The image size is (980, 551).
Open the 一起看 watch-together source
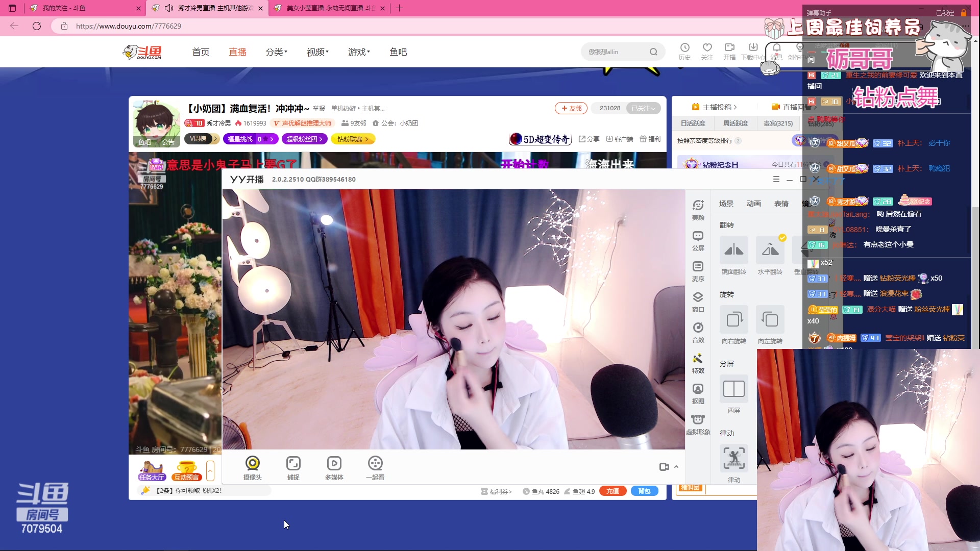[x=375, y=468]
